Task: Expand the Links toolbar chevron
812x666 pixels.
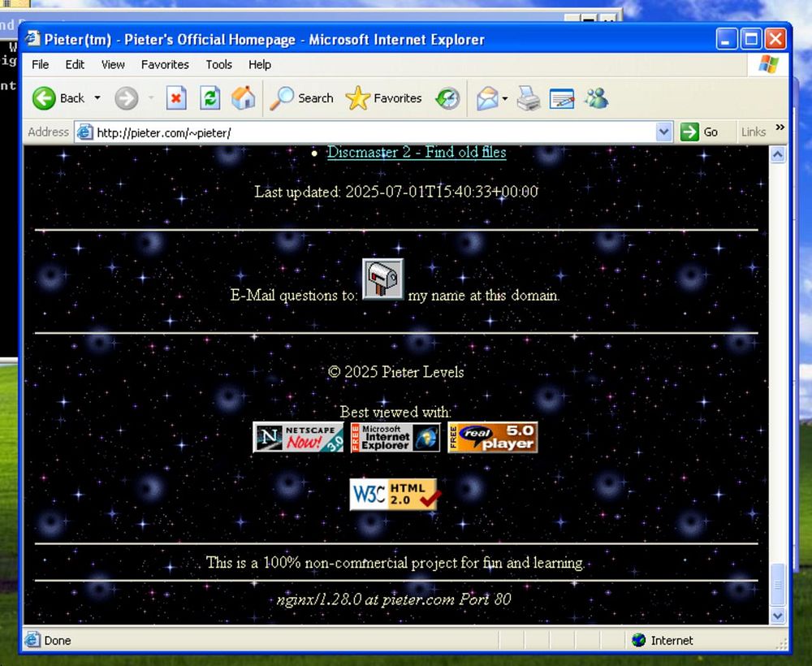Action: 780,128
